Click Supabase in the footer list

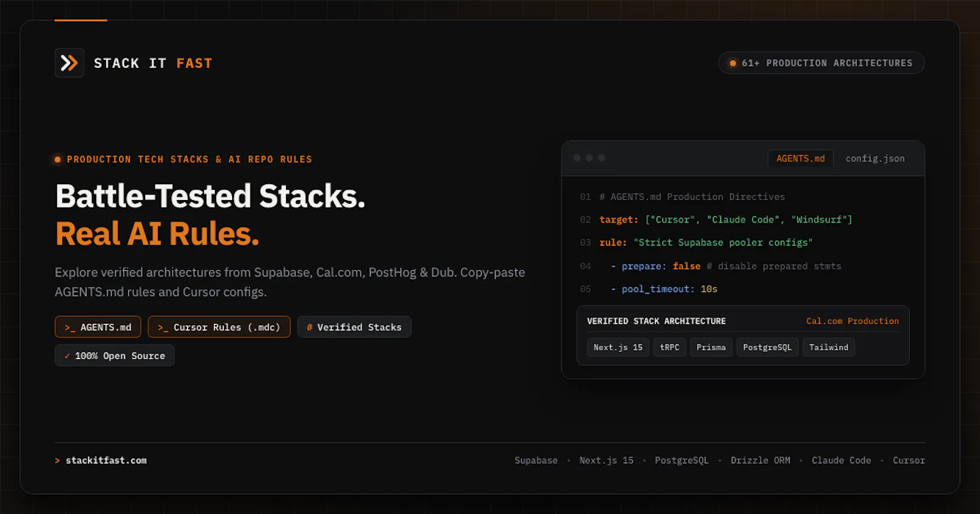click(536, 460)
